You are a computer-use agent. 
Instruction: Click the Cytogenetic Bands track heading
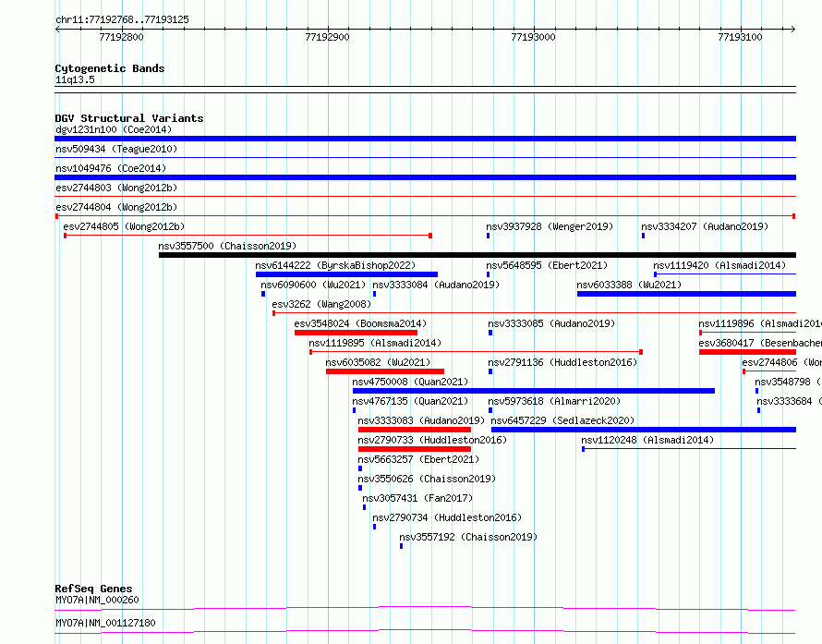tap(110, 68)
